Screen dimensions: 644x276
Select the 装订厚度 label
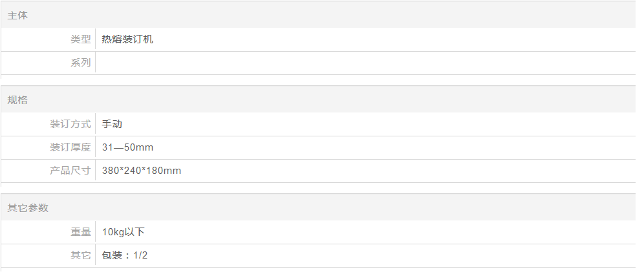70,147
